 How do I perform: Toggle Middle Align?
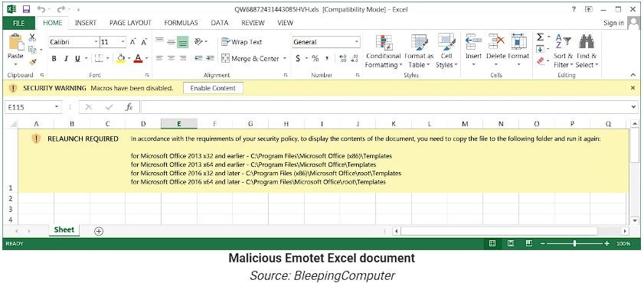[172, 42]
